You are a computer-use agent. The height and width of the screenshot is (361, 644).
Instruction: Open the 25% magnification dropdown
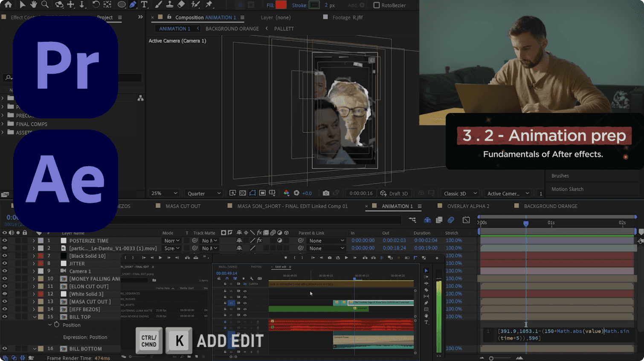pyautogui.click(x=163, y=193)
